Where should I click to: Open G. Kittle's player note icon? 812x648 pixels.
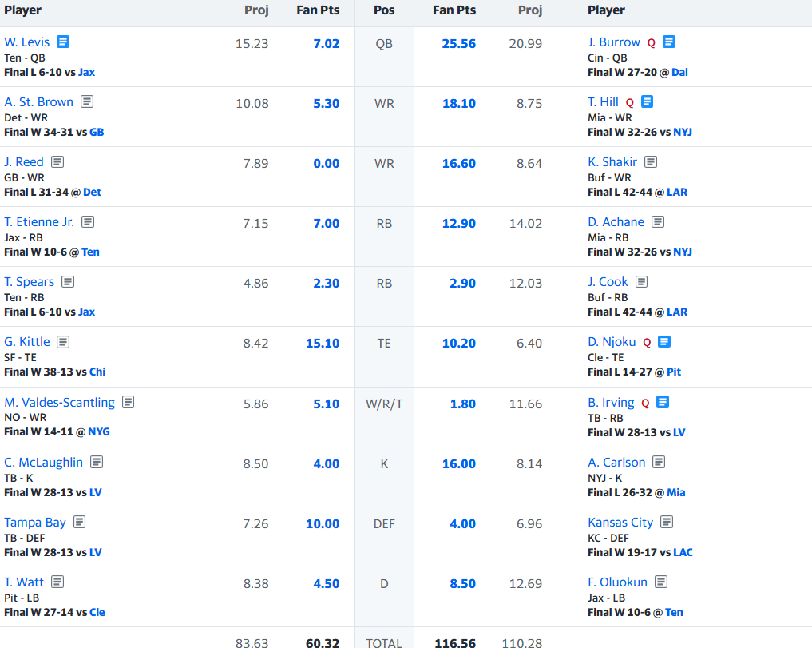63,342
